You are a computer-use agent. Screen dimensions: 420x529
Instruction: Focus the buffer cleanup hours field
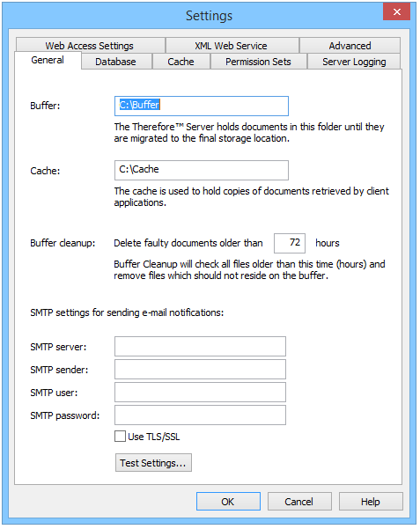click(x=290, y=243)
